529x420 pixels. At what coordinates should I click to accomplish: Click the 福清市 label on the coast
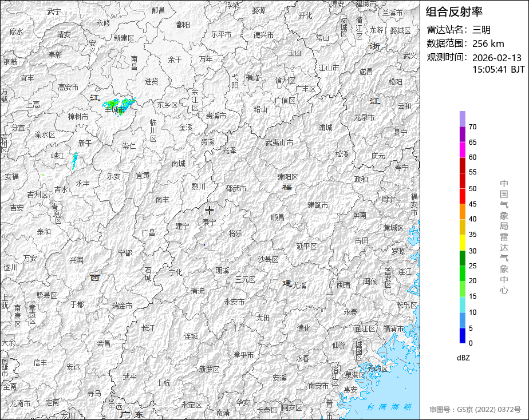click(393, 328)
